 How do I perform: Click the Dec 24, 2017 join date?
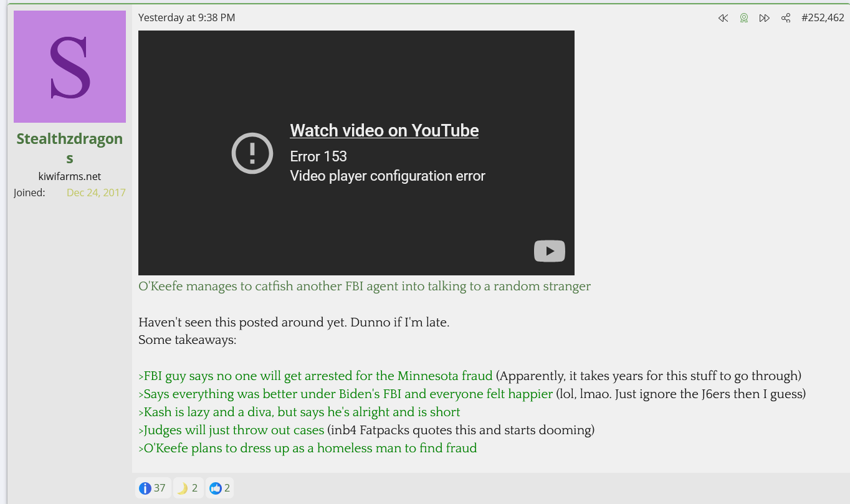click(x=96, y=193)
